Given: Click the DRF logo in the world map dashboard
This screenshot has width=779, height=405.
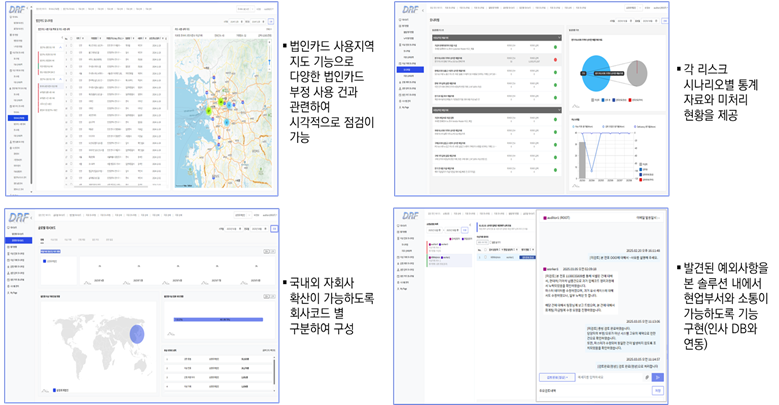Looking at the screenshot, I should pyautogui.click(x=19, y=217).
